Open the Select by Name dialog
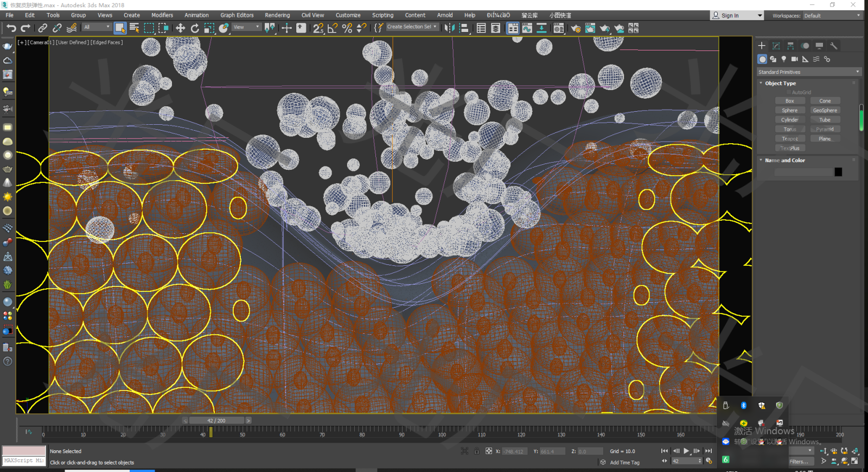Screen dimensions: 868x472 pyautogui.click(x=134, y=28)
